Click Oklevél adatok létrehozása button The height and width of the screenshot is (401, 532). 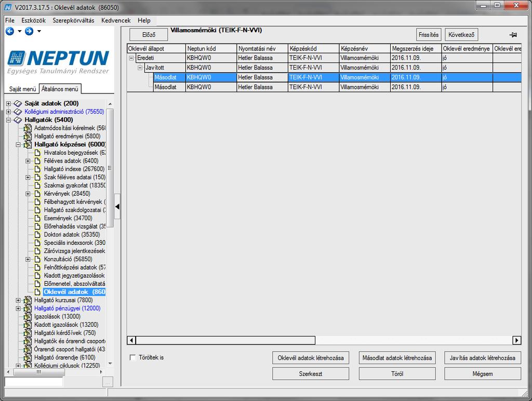pyautogui.click(x=311, y=358)
